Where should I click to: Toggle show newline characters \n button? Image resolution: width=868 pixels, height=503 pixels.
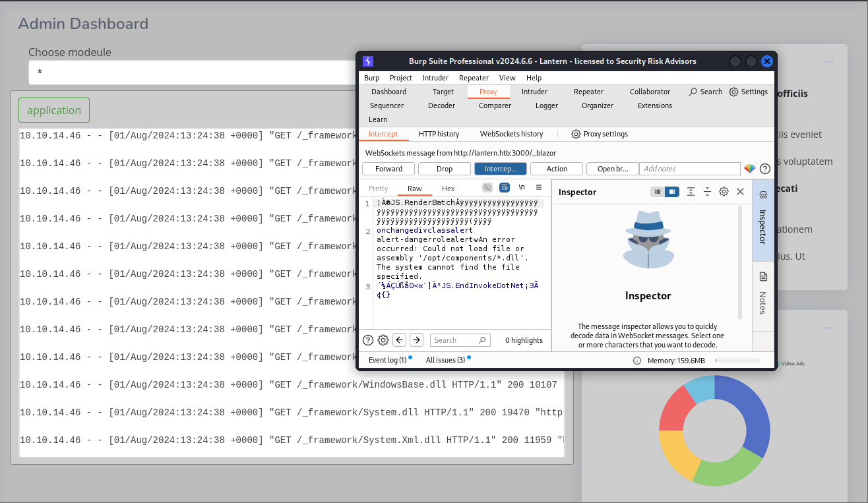coord(522,188)
